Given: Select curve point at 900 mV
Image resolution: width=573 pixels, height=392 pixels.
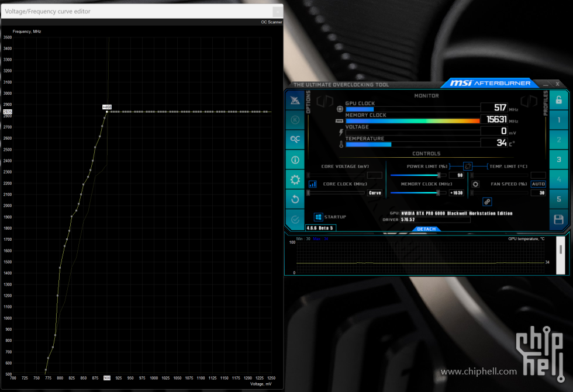Looking at the screenshot, I should [106, 112].
